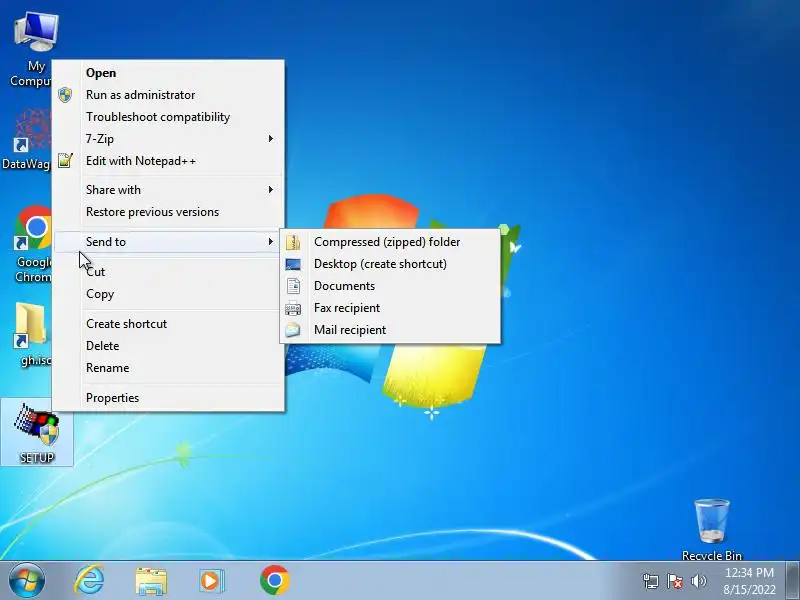800x600 pixels.
Task: Send to Documents
Action: 390,286
